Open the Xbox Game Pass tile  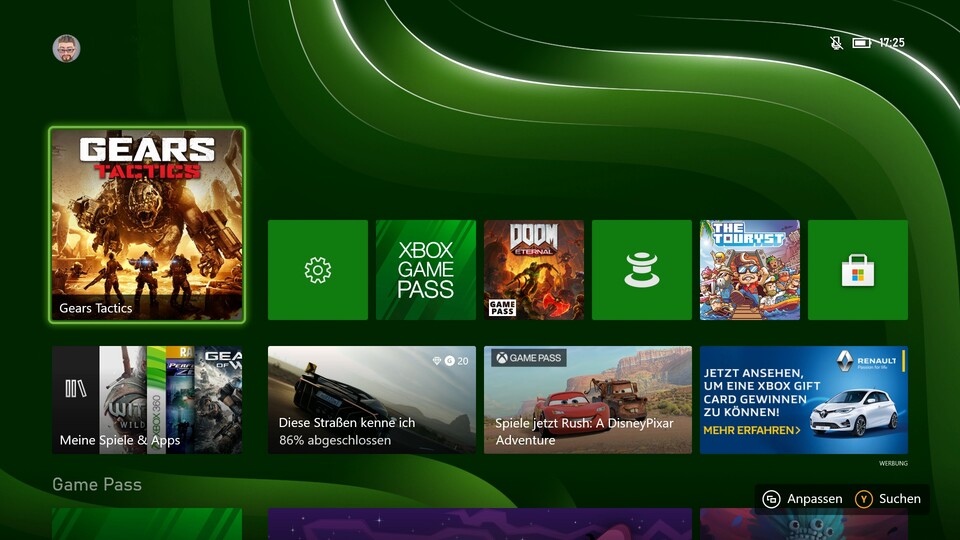(426, 270)
